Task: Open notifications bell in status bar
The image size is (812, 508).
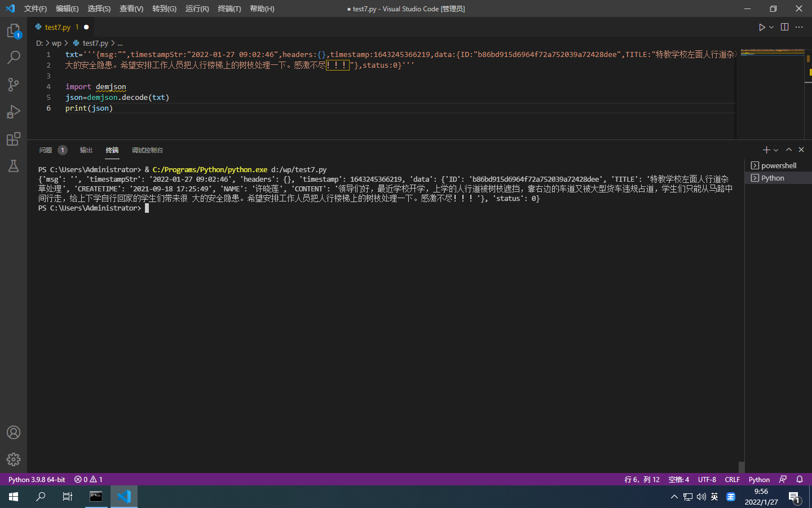Action: pos(800,479)
